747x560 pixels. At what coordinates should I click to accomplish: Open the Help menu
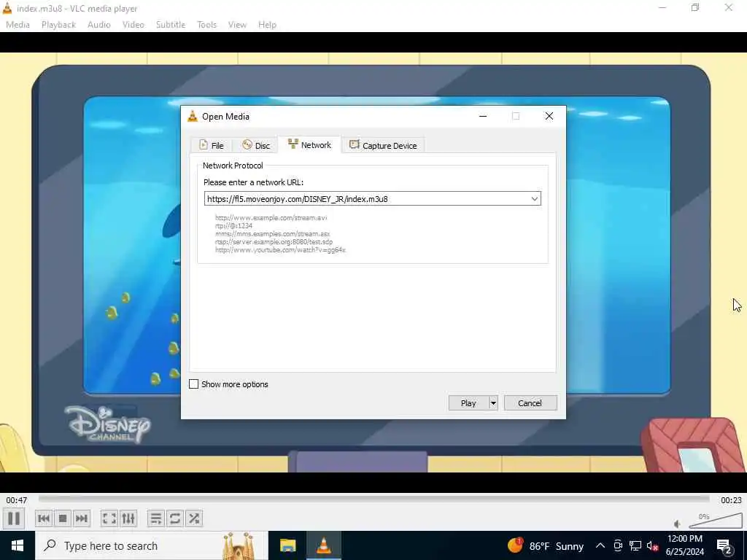[267, 25]
